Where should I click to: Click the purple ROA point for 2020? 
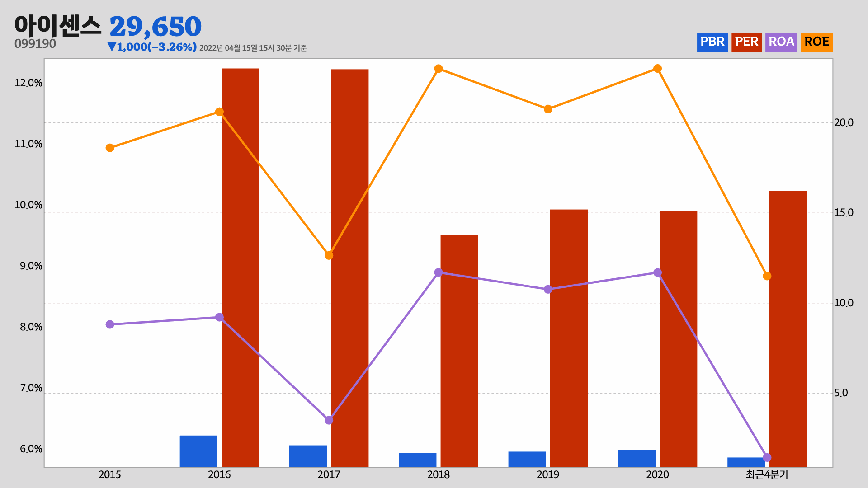click(x=657, y=273)
